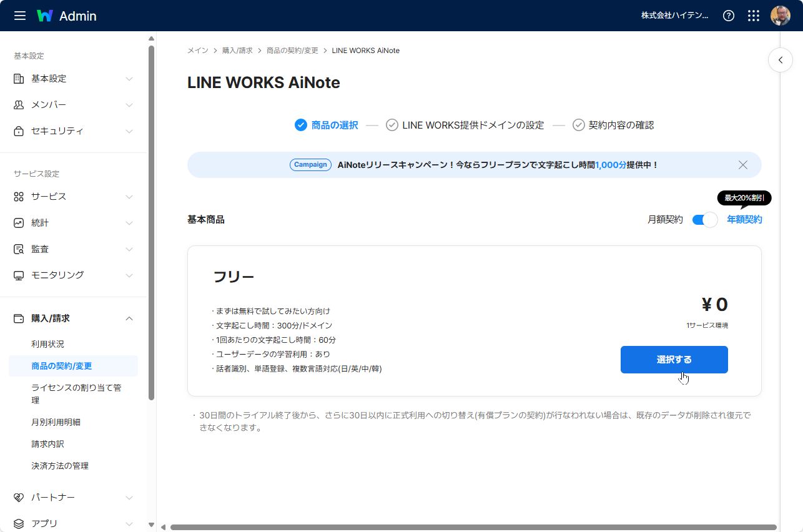Open the help question mark icon
Screen dimensions: 803x532
pos(729,16)
